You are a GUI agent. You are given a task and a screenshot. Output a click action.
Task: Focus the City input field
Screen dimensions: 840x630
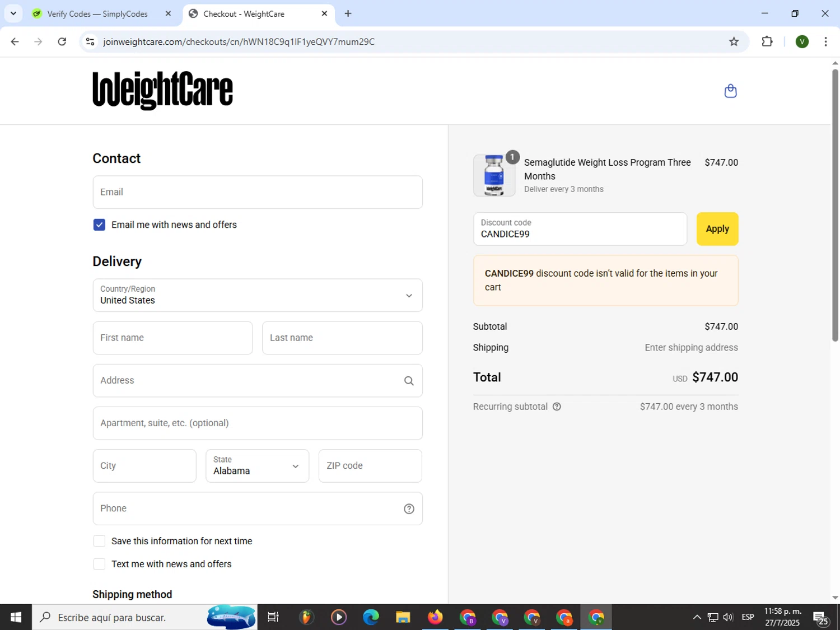[x=144, y=466]
